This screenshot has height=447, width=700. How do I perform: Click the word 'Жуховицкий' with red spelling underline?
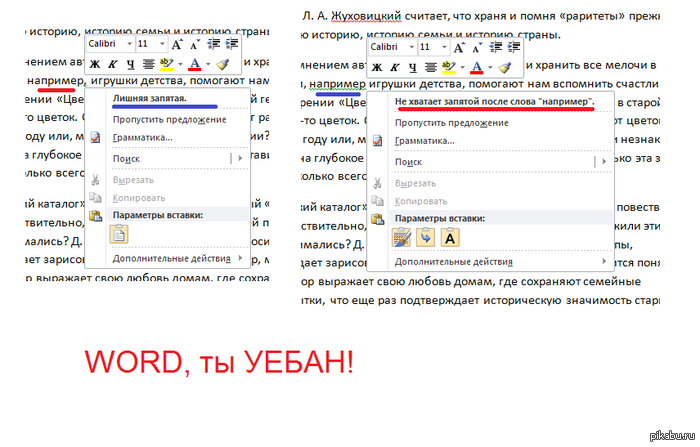coord(366,17)
